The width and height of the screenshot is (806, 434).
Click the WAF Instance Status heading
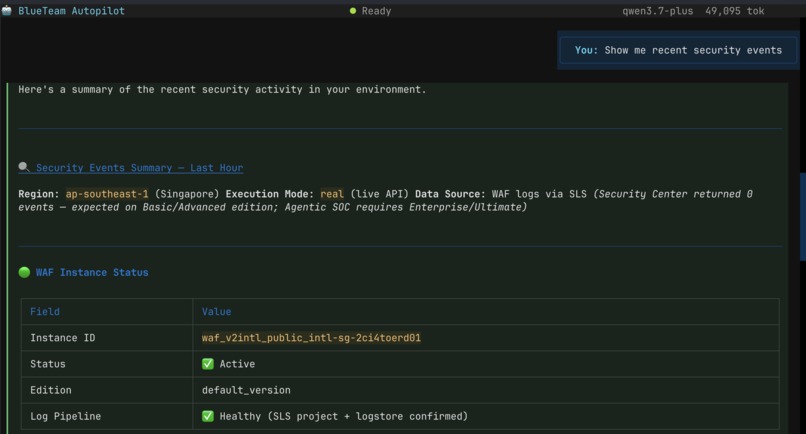click(92, 272)
